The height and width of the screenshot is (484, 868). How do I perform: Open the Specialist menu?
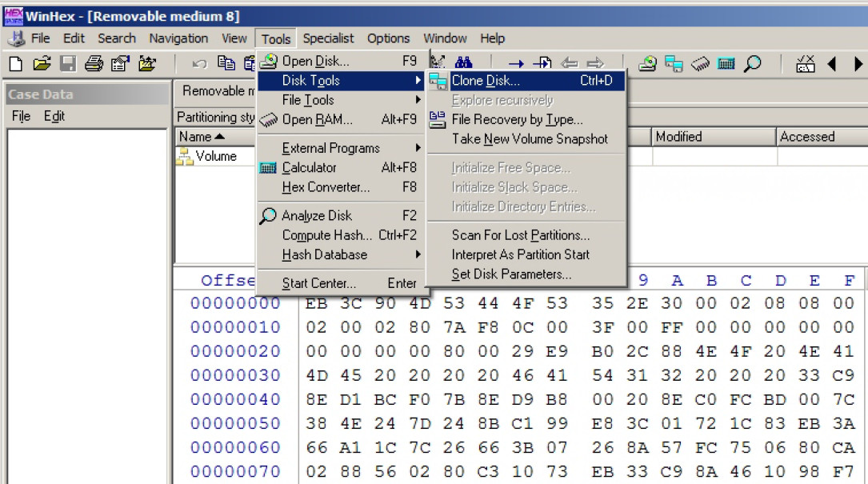[328, 38]
